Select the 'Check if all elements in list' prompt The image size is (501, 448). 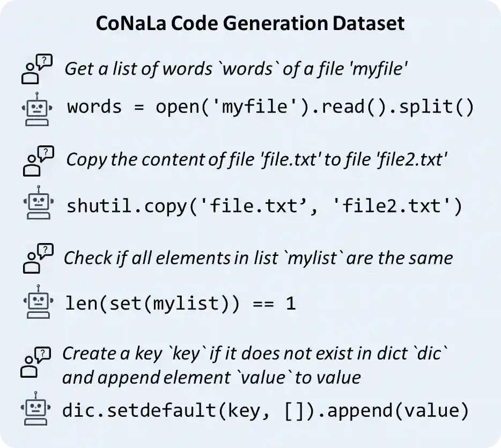258,258
